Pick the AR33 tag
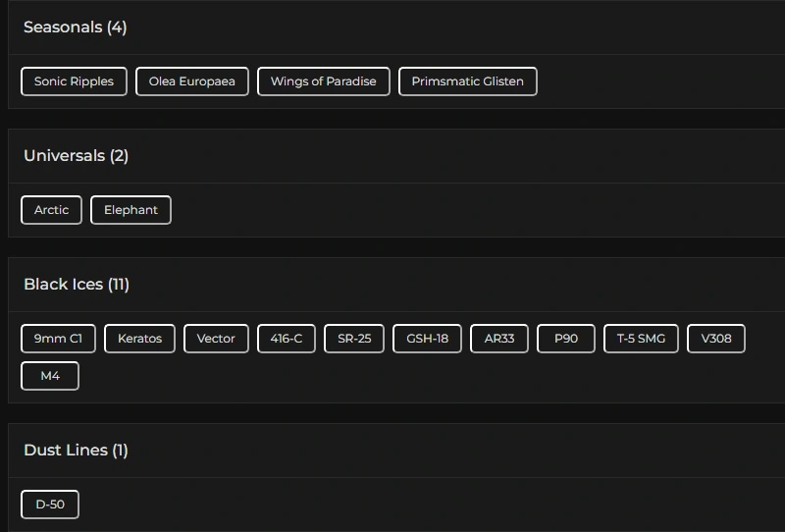Viewport: 785px width, 532px height. (x=499, y=339)
